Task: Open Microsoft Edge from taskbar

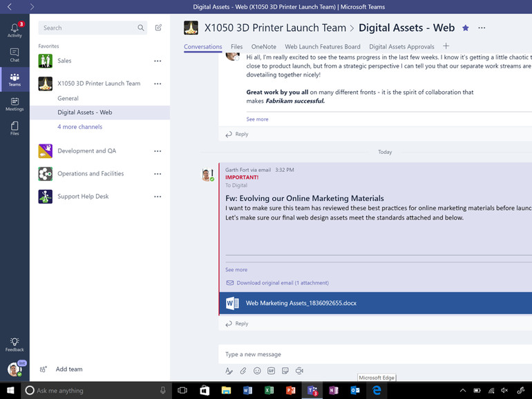Action: [377, 391]
